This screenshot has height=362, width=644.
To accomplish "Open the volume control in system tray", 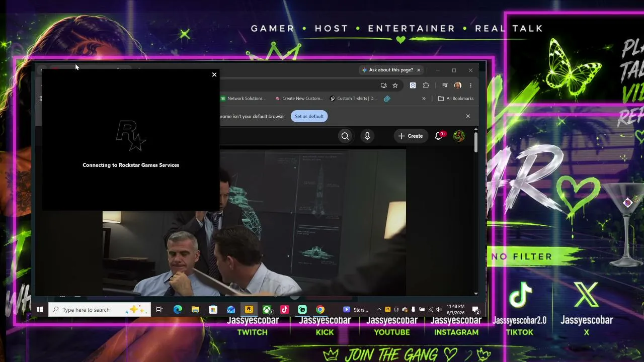I will (x=439, y=310).
